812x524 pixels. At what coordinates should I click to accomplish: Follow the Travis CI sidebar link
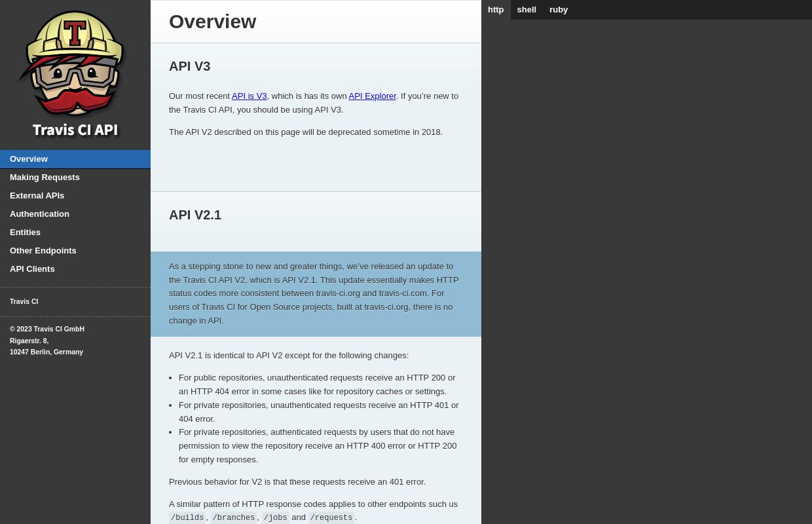click(24, 302)
